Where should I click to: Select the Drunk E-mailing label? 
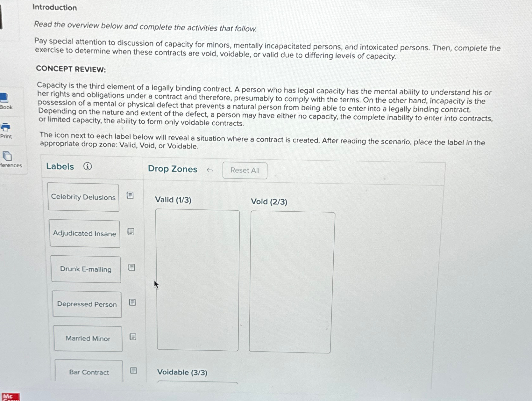click(x=86, y=269)
